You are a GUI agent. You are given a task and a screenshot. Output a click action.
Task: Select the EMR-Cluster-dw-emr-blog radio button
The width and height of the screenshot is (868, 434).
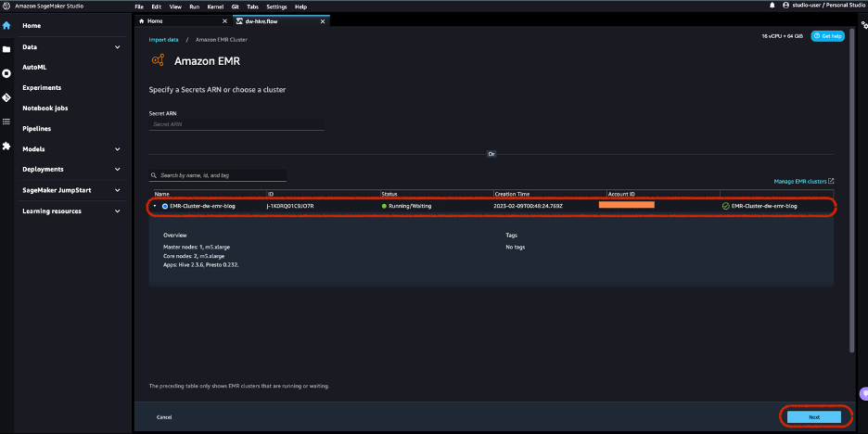coord(165,206)
